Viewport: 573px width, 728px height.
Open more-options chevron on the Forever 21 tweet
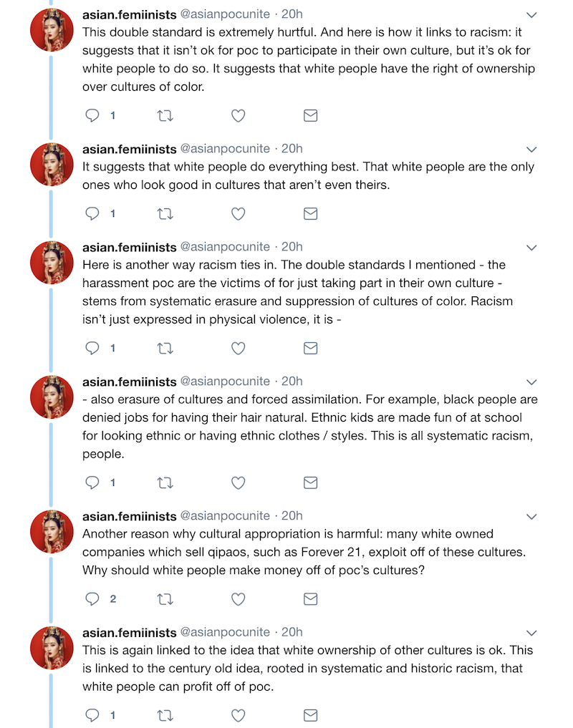[x=531, y=517]
